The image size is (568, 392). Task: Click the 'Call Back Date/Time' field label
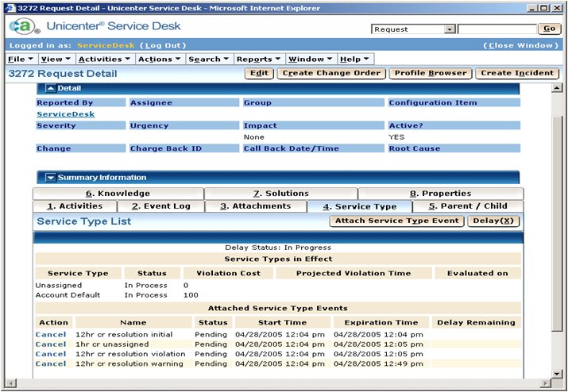pyautogui.click(x=292, y=148)
